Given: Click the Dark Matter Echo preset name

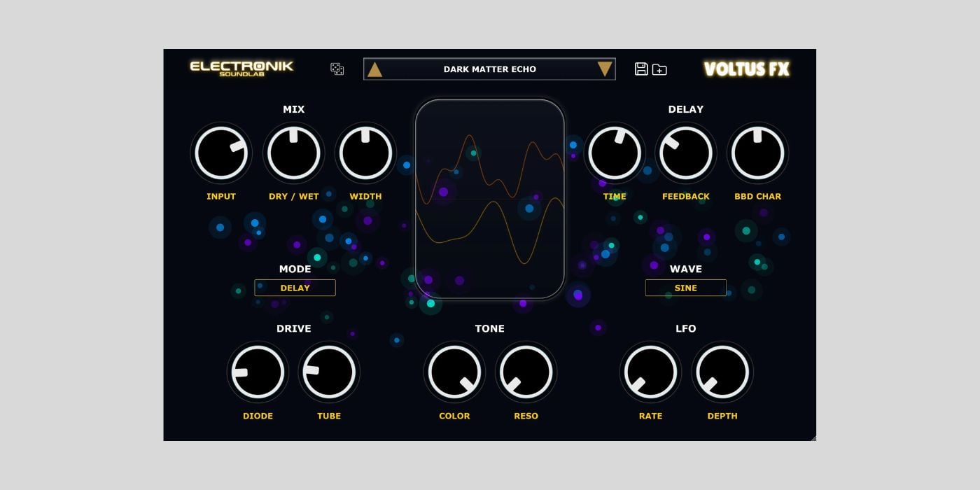Looking at the screenshot, I should (489, 69).
